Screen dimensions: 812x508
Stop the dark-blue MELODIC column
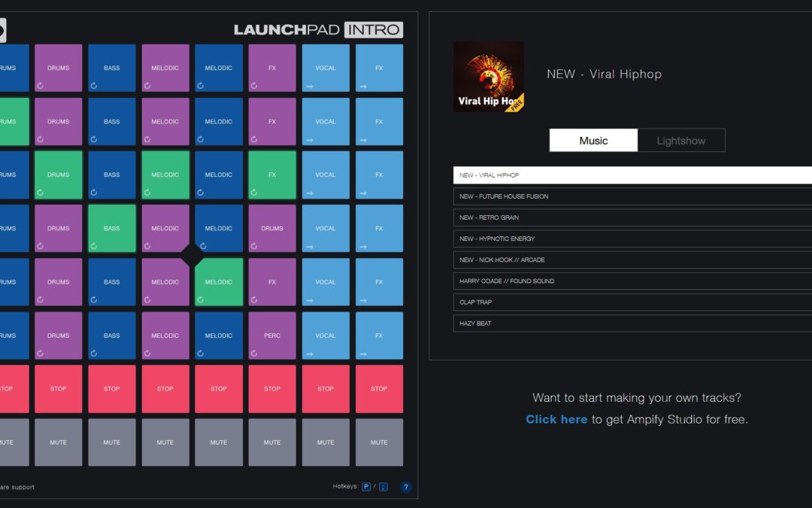[219, 389]
